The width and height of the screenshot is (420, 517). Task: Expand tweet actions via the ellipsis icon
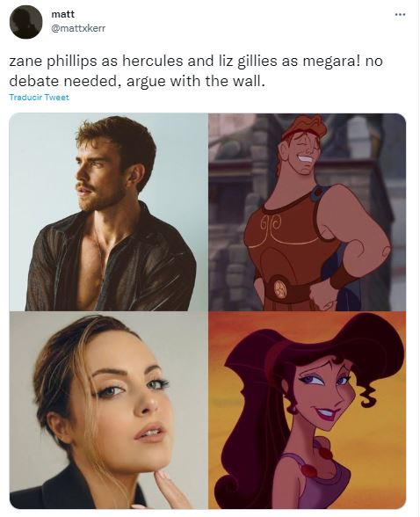(x=400, y=14)
